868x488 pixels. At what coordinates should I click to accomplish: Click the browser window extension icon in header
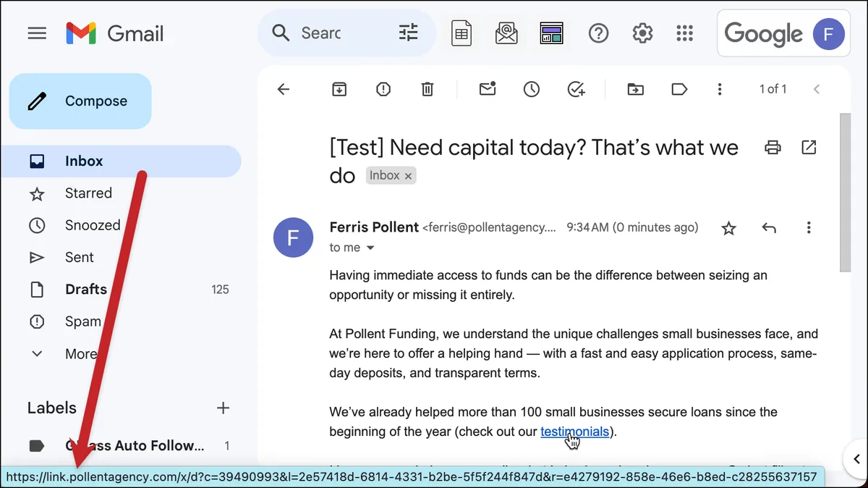coord(552,33)
